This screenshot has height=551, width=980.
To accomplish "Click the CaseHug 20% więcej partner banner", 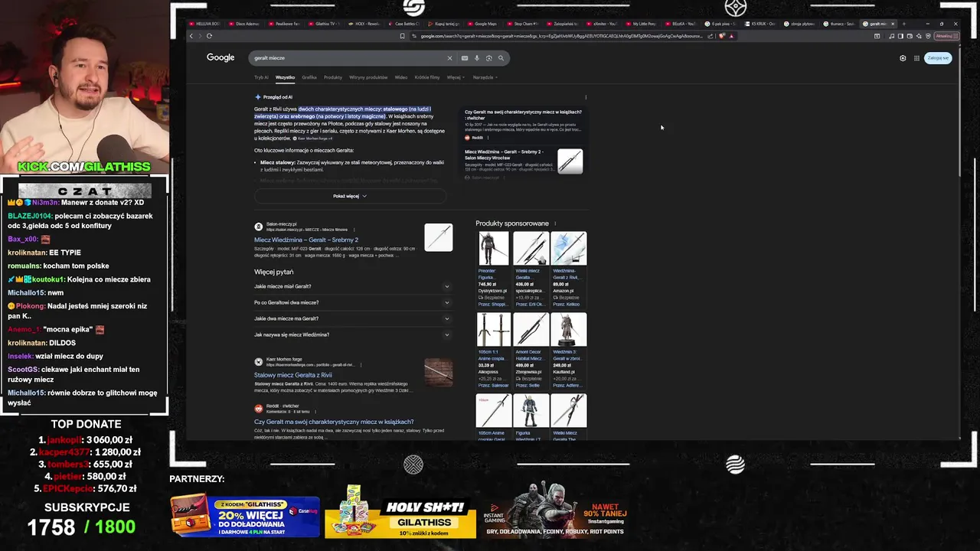I will [245, 516].
